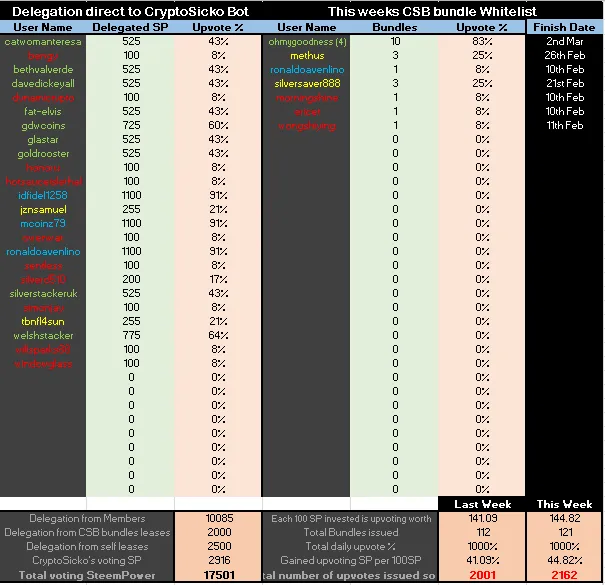The width and height of the screenshot is (605, 585).
Task: Click the 1100 delegated SP for idfidel1258
Action: (131, 195)
